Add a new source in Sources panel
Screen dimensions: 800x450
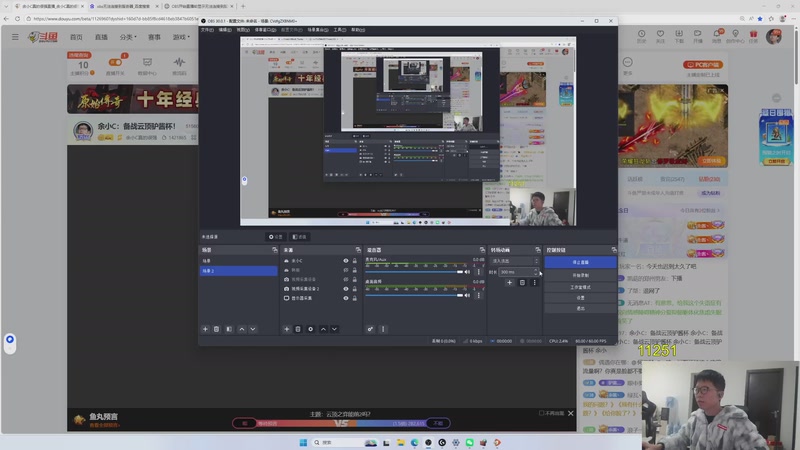287,329
